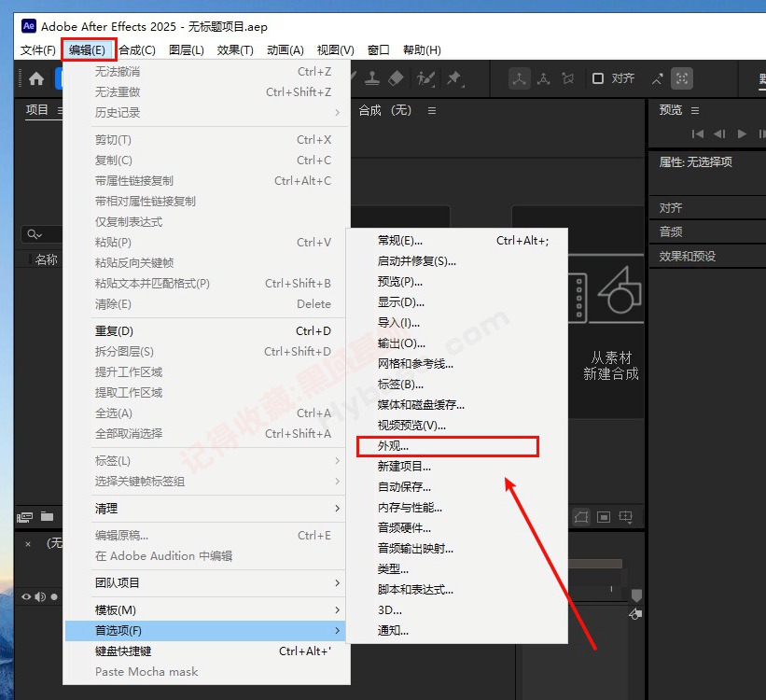Image resolution: width=766 pixels, height=700 pixels.
Task: Expand the 历史记录 submenu
Action: pyautogui.click(x=206, y=112)
